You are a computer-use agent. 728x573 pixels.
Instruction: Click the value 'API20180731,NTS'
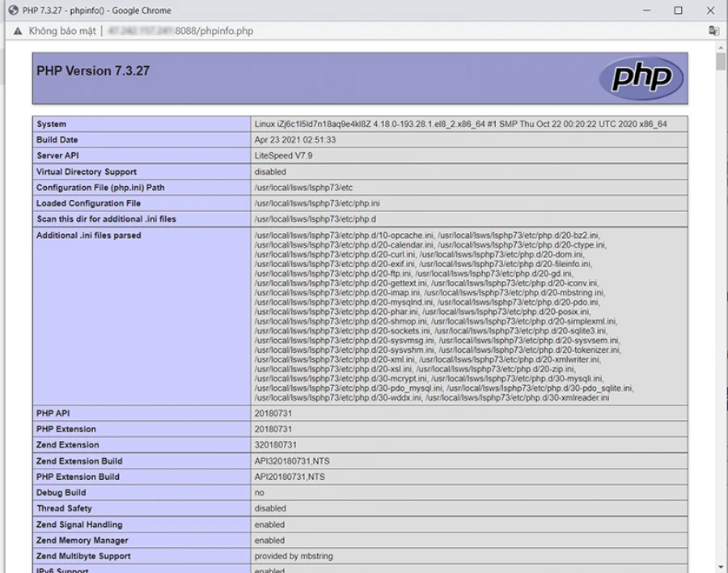(290, 477)
